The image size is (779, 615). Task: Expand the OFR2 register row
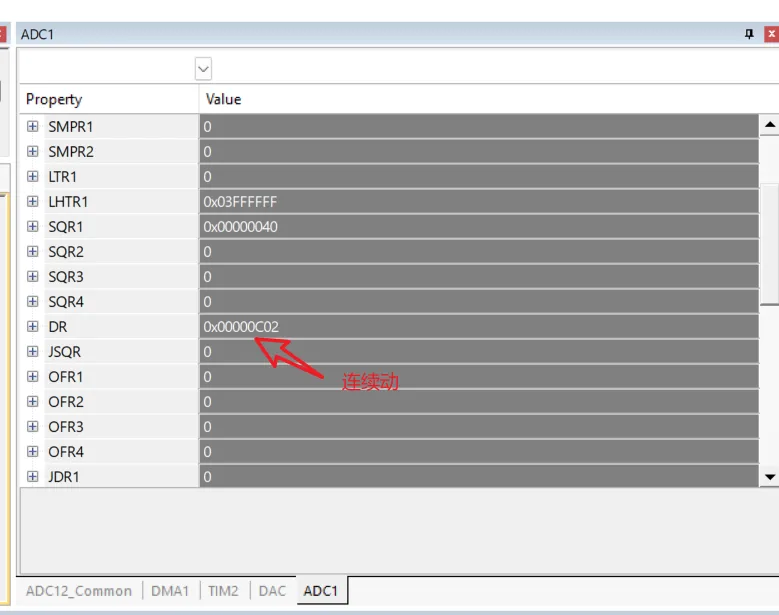click(32, 401)
